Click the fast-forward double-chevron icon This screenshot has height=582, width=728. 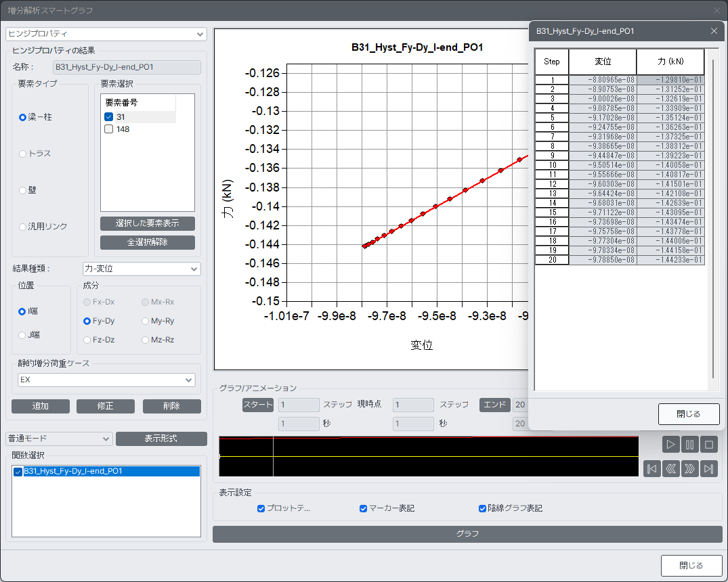tap(690, 469)
